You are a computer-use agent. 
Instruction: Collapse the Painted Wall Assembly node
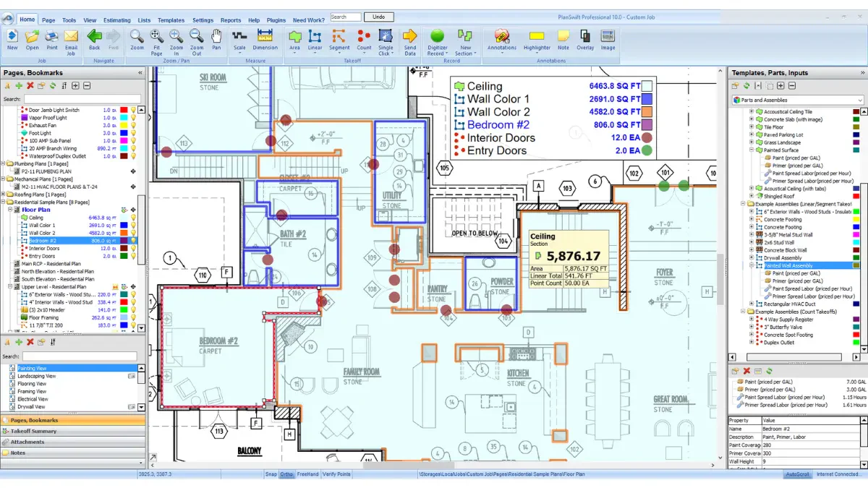752,265
